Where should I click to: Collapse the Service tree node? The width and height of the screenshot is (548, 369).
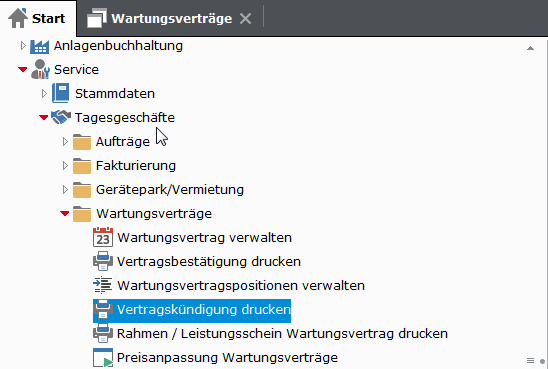(23, 70)
